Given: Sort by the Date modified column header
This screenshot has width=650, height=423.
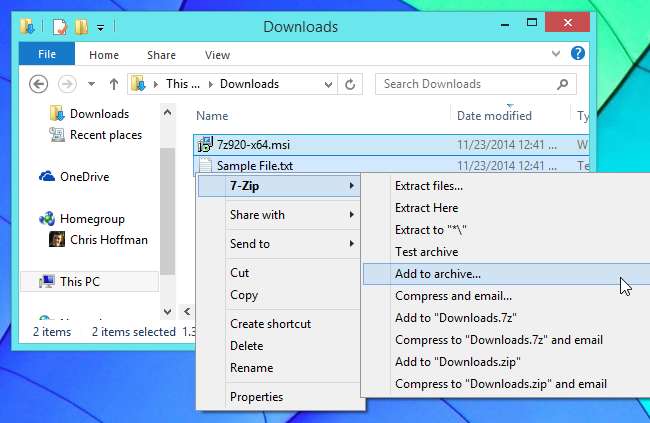Looking at the screenshot, I should [x=494, y=116].
